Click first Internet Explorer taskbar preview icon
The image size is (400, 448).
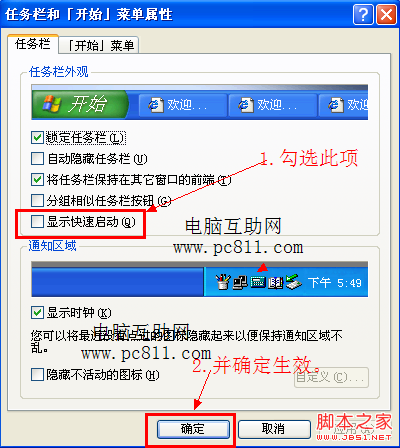tap(156, 105)
